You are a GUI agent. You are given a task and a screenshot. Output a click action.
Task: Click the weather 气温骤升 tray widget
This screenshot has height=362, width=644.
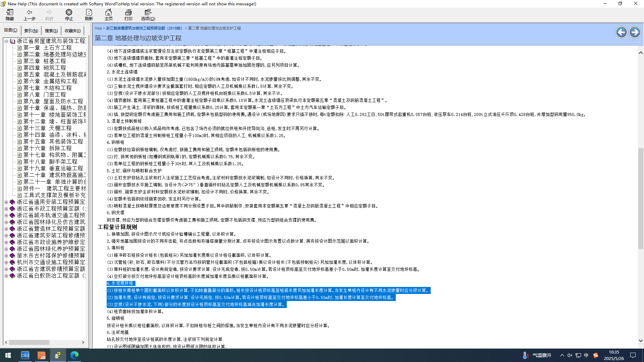click(x=537, y=355)
